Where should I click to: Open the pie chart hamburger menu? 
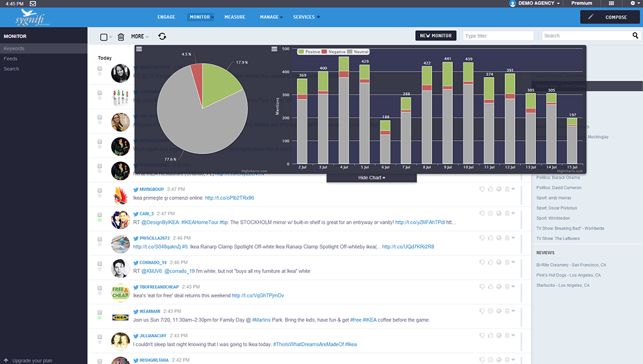pyautogui.click(x=139, y=49)
